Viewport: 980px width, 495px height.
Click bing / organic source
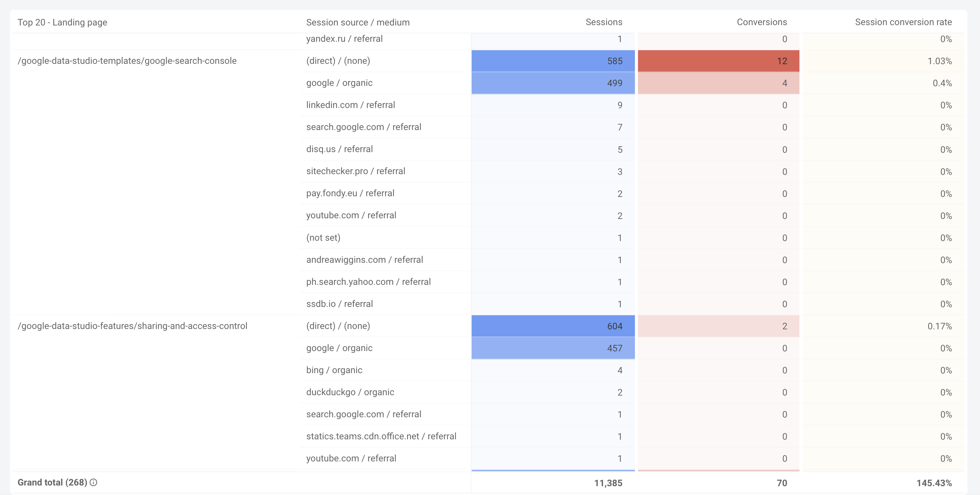334,370
